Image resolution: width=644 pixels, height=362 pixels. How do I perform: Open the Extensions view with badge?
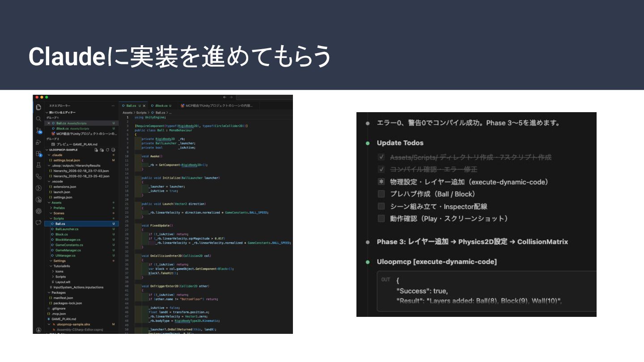38,153
